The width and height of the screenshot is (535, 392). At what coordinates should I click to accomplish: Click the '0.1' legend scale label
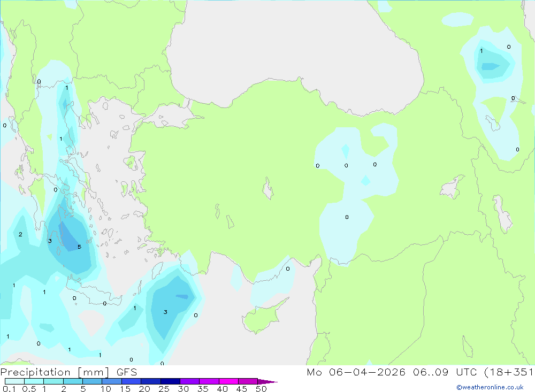coord(9,389)
